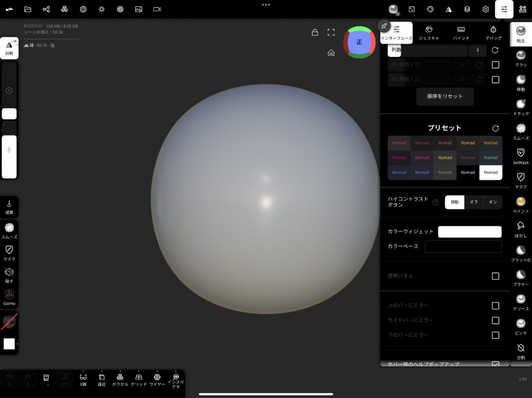
Task: Select the ドラッグ (Drag) brush tool
Action: [521, 107]
